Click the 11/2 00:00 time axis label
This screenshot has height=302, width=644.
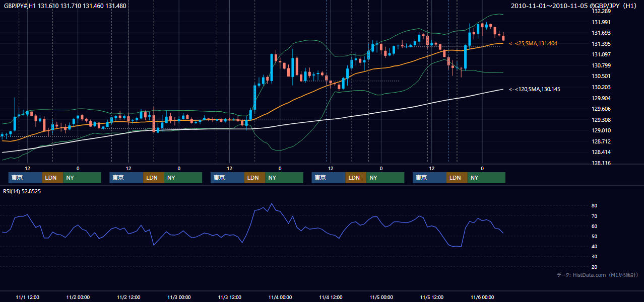78,297
